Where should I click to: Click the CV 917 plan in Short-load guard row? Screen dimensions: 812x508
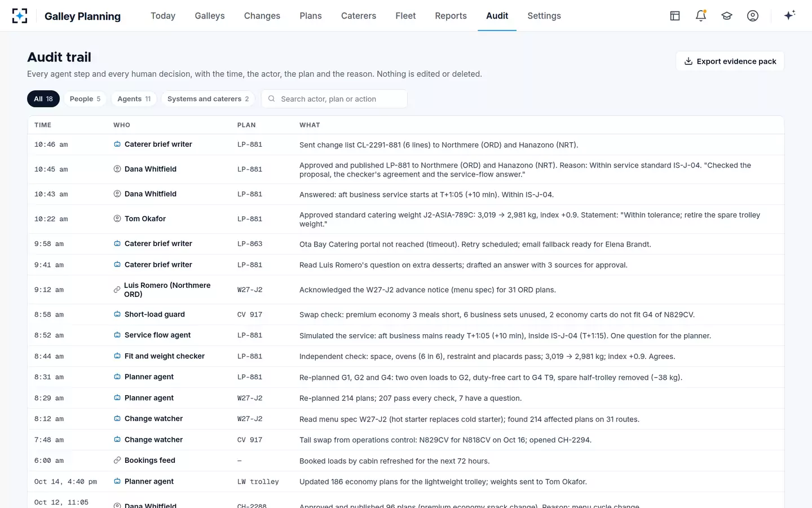tap(250, 314)
